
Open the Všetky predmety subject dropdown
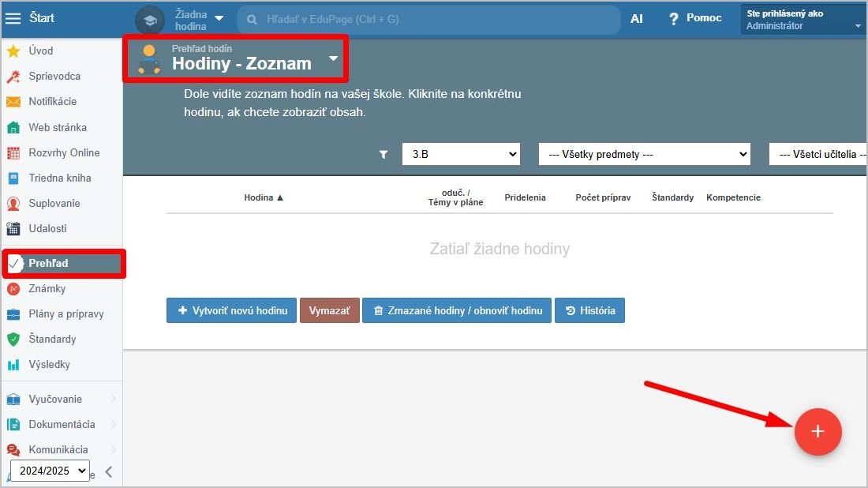tap(644, 155)
